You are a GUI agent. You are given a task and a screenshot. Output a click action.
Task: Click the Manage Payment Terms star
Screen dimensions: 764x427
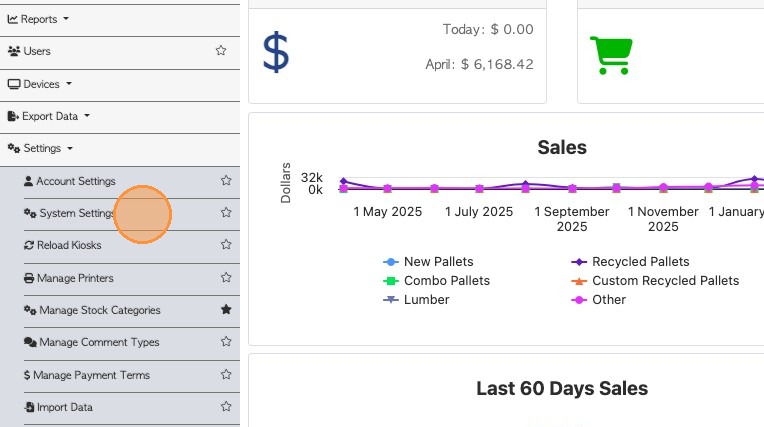coord(226,375)
